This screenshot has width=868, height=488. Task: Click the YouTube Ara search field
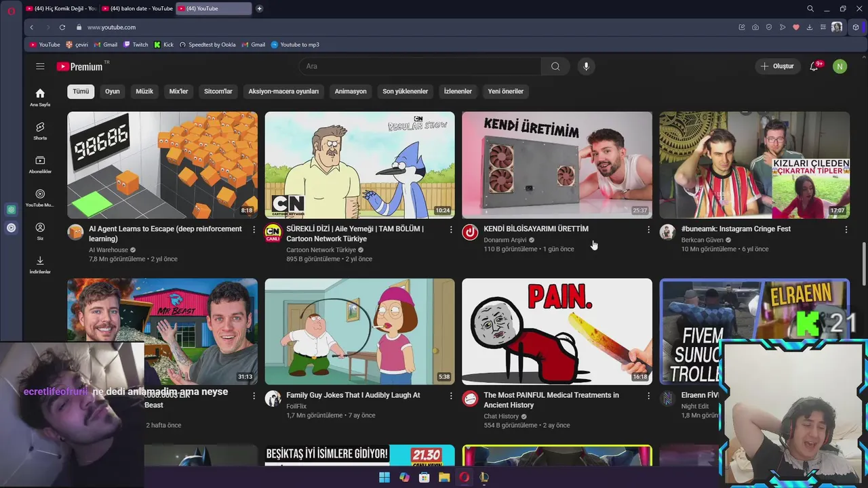coord(420,66)
